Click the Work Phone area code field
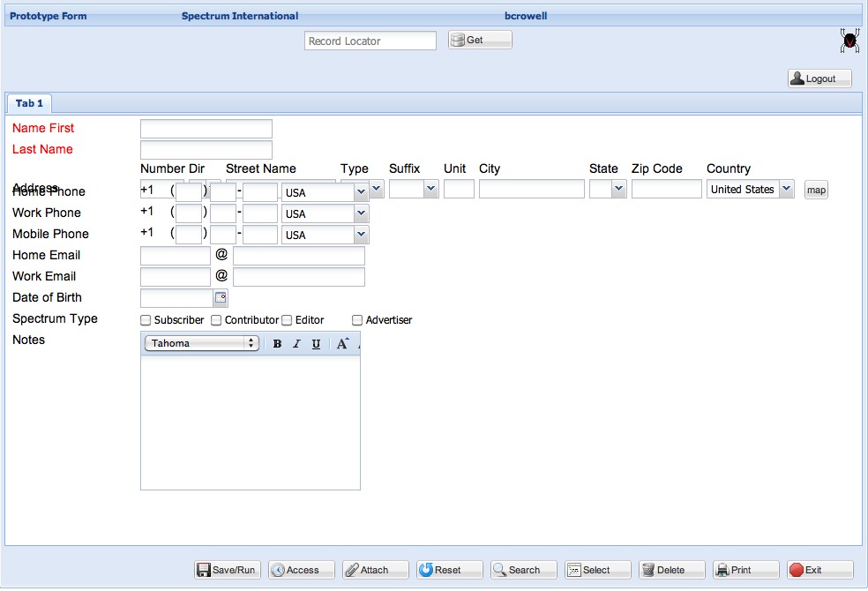868x591 pixels. pyautogui.click(x=189, y=213)
